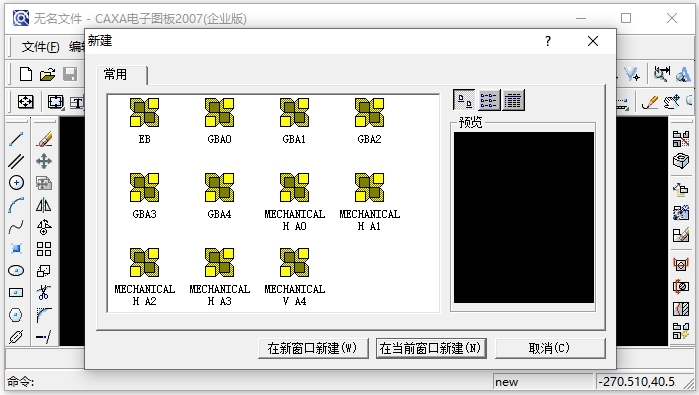The width and height of the screenshot is (699, 395).
Task: Select the Move translate tool
Action: click(44, 161)
